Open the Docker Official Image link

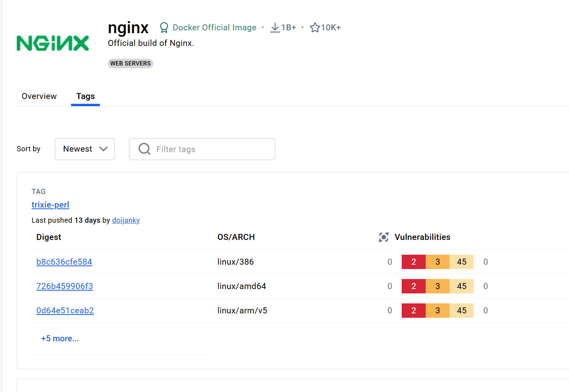214,28
